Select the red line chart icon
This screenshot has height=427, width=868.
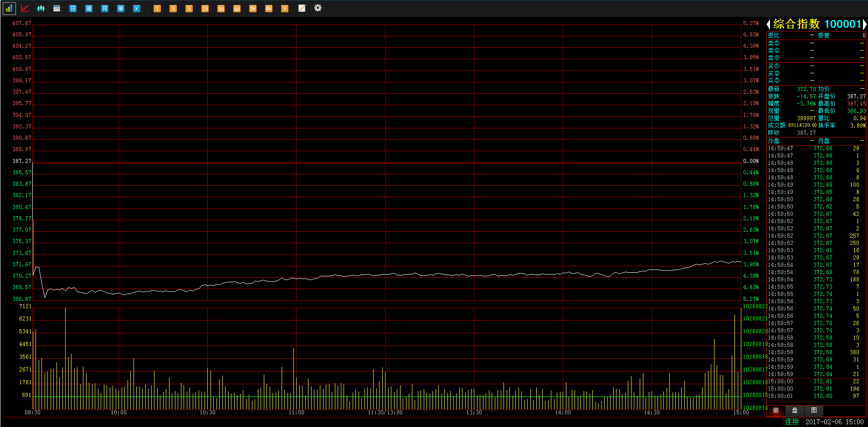(x=25, y=8)
